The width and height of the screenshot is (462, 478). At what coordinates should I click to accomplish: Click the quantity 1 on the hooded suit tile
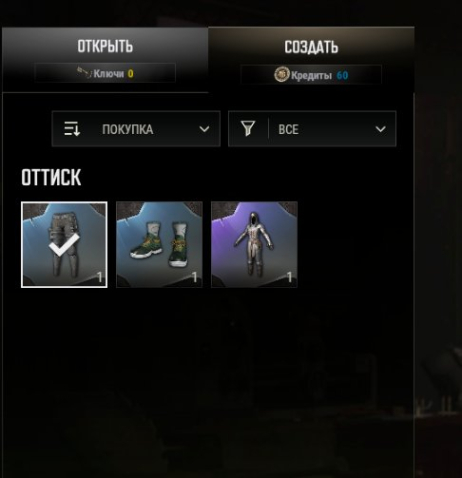tap(290, 277)
